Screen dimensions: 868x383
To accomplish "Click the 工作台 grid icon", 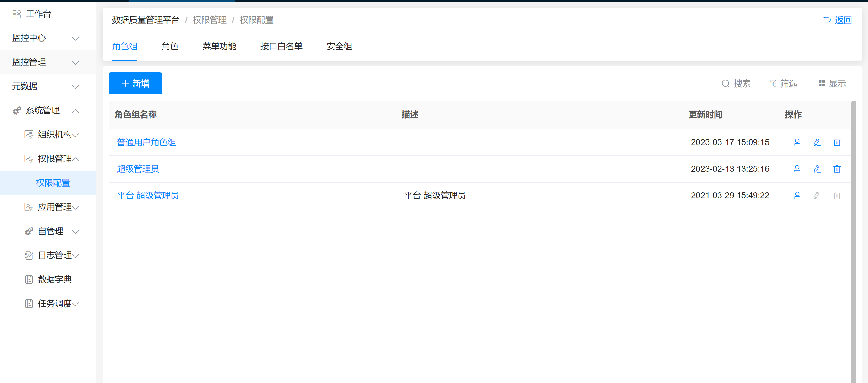I will 17,14.
